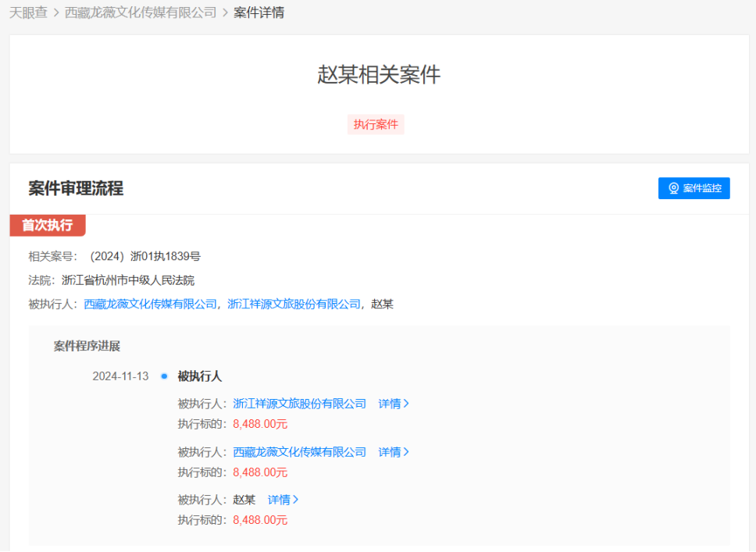Open 详情 next to 赵某
Screen dimensions: 756x552
pyautogui.click(x=283, y=500)
